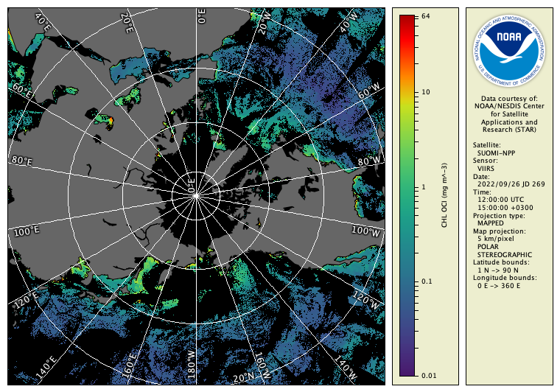
Task: Click the 2022/09/26 JD 269 date value
Action: (x=511, y=183)
